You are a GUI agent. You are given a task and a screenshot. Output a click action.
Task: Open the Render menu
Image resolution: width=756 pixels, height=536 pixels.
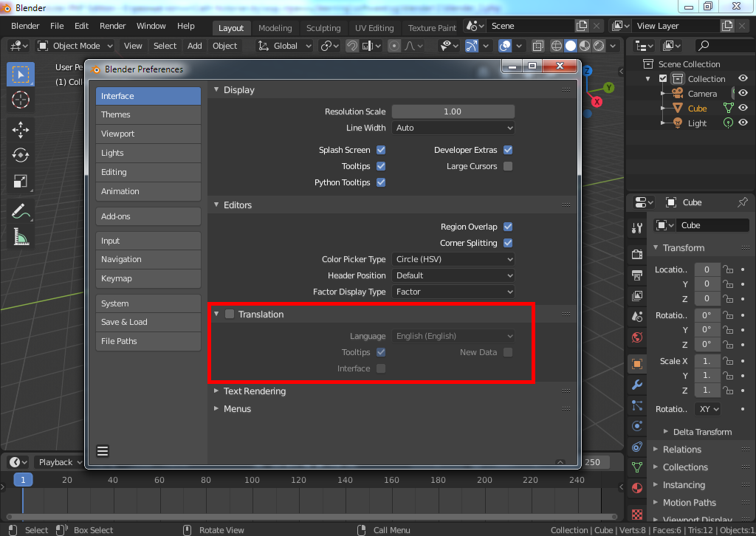[x=113, y=26]
